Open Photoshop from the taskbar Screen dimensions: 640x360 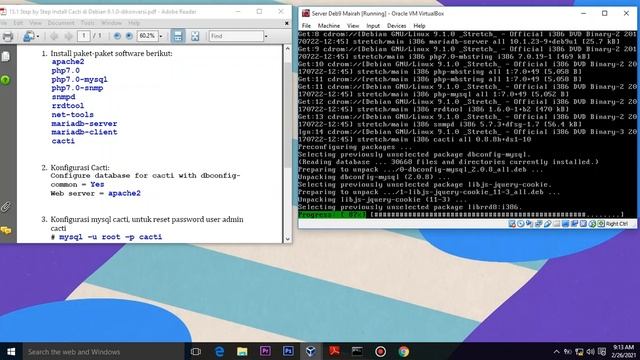(288, 351)
